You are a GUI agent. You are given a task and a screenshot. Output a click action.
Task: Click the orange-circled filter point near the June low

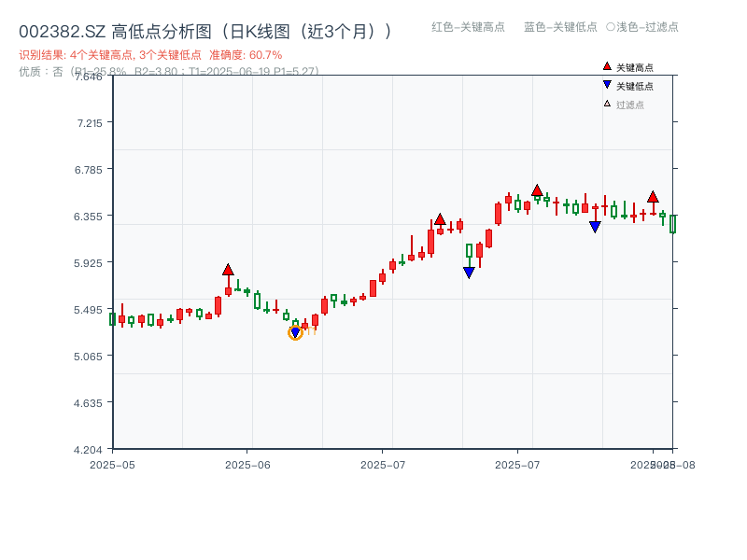[296, 331]
